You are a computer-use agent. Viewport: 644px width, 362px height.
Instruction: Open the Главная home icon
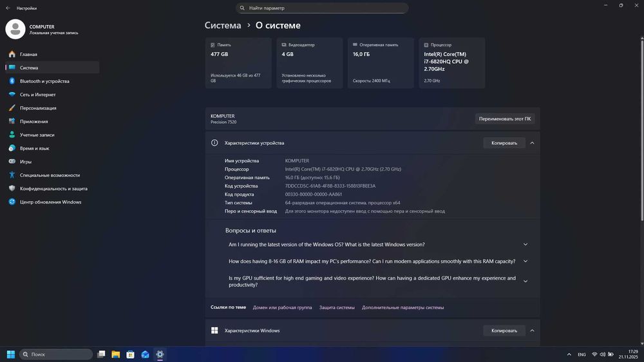pyautogui.click(x=12, y=54)
